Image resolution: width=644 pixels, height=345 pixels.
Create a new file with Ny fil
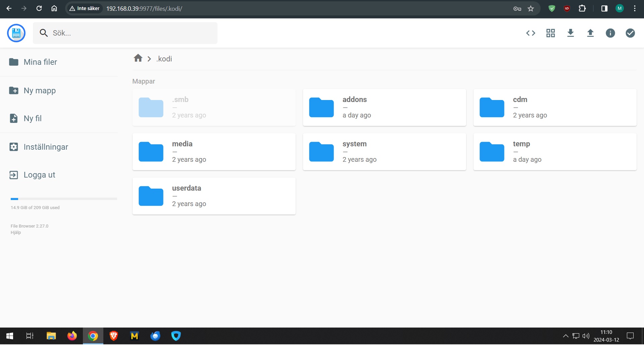[x=33, y=118]
